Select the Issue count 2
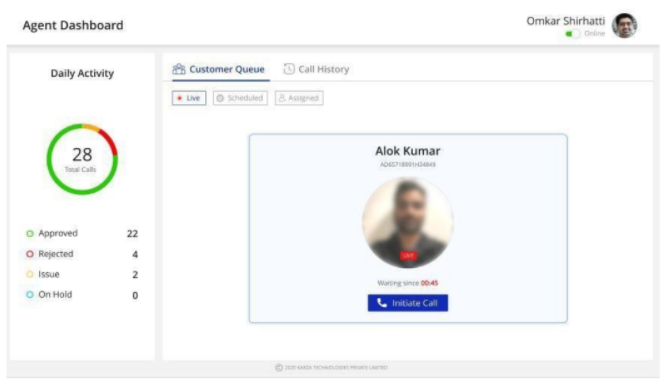The height and width of the screenshot is (392, 666). pyautogui.click(x=135, y=275)
